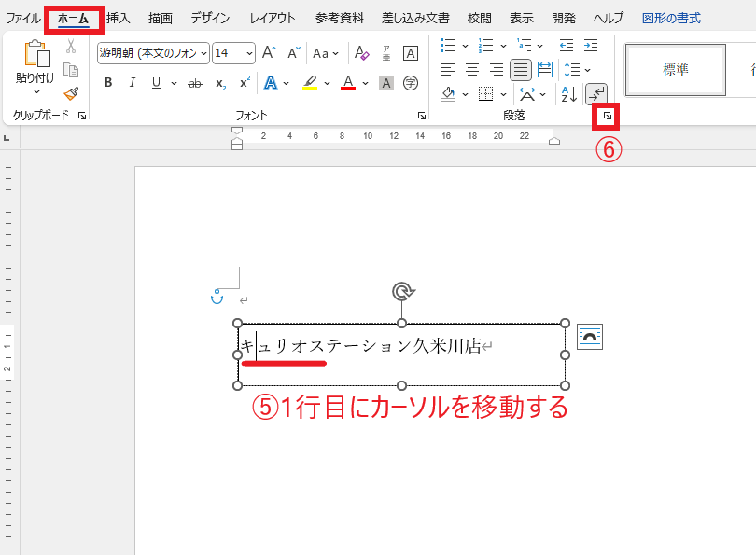This screenshot has height=555, width=756.
Task: Open the font size dropdown showing 14
Action: (x=249, y=53)
